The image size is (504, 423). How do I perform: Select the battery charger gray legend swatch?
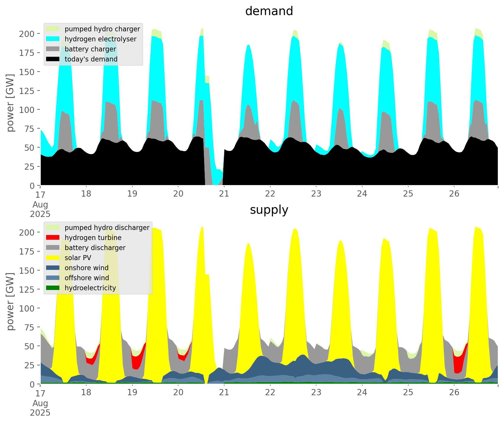tap(53, 49)
